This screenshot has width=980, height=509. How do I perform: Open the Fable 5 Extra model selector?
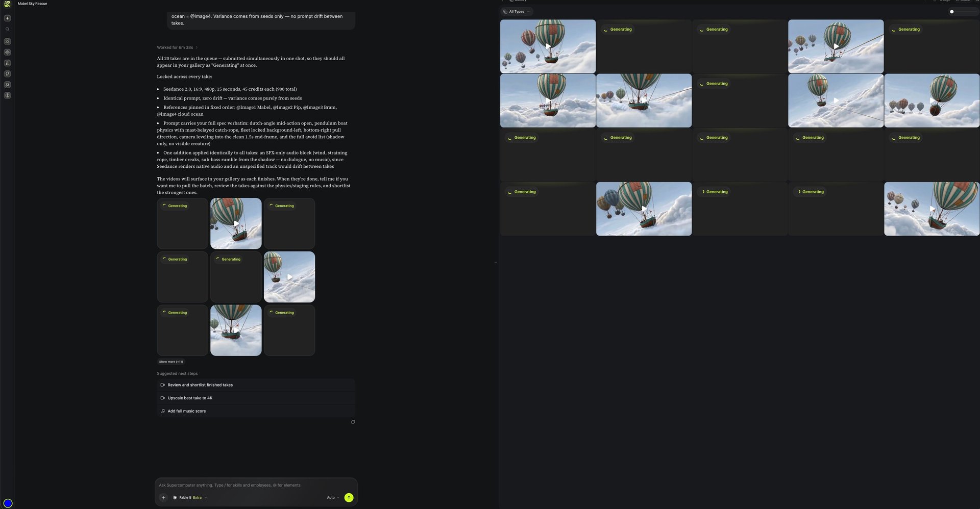tap(190, 498)
